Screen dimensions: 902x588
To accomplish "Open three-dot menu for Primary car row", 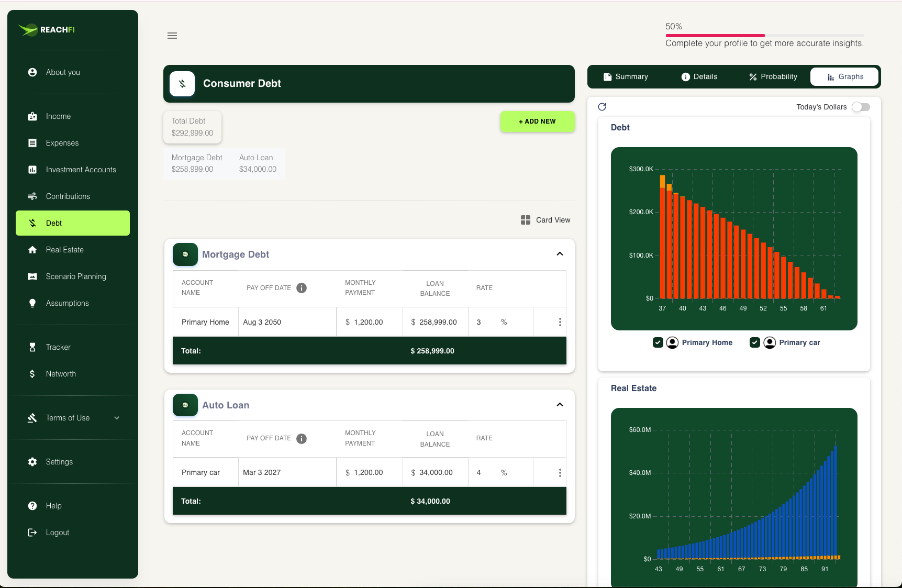I will tap(560, 473).
